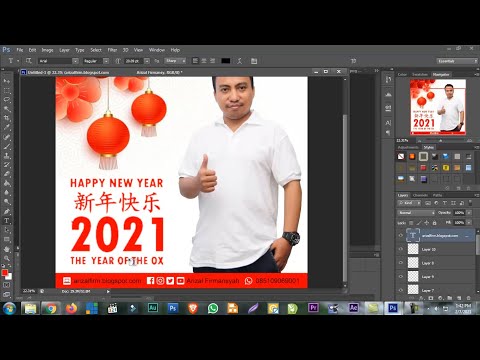The height and width of the screenshot is (360, 480).
Task: Create a new layer
Action: (x=459, y=298)
